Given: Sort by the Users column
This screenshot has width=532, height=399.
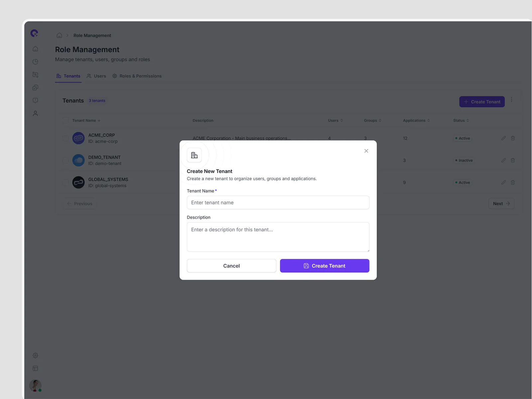Looking at the screenshot, I should 335,120.
